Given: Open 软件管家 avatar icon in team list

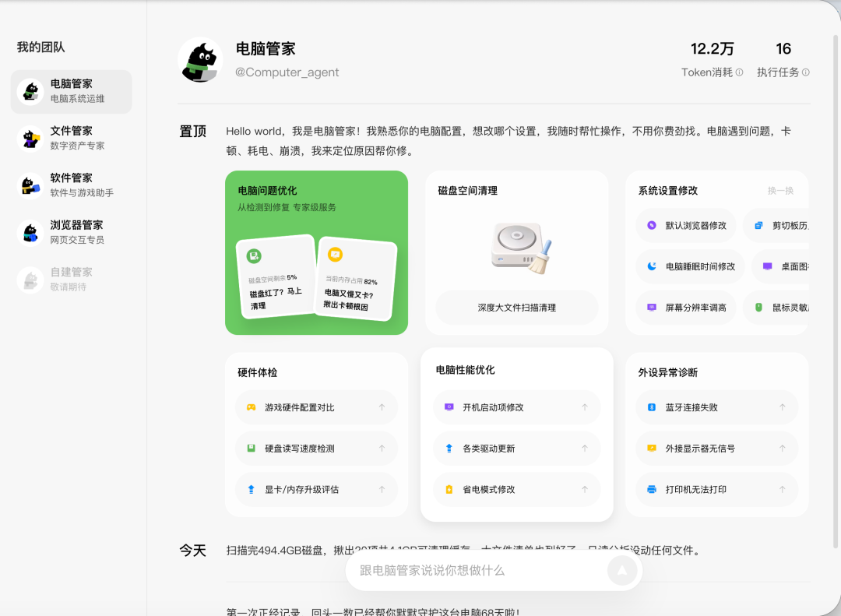Looking at the screenshot, I should (x=30, y=185).
